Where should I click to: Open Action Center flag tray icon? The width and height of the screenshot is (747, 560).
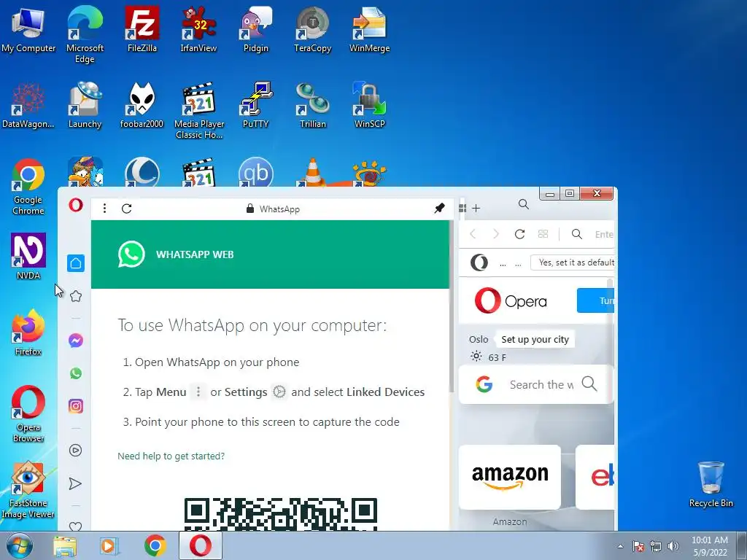(638, 546)
